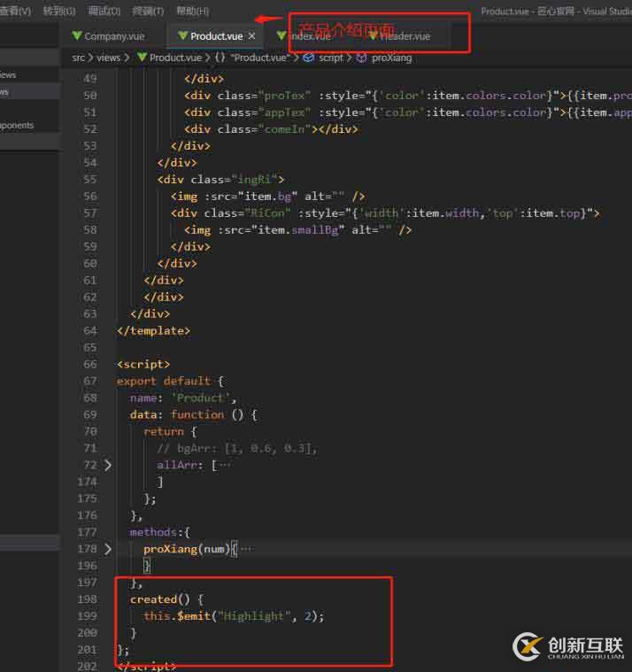Click the class "comeIn" div line
Viewport: 632px width, 672px height.
tap(271, 129)
